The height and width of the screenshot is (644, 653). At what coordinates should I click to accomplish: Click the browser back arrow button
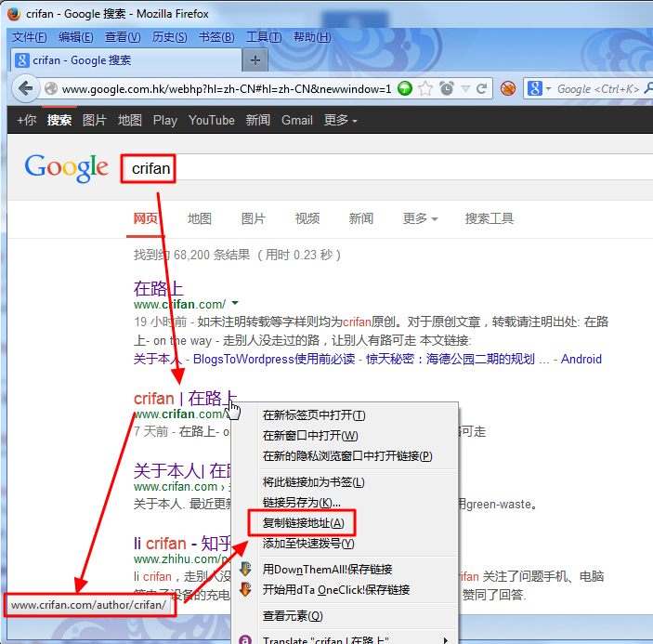click(x=26, y=88)
